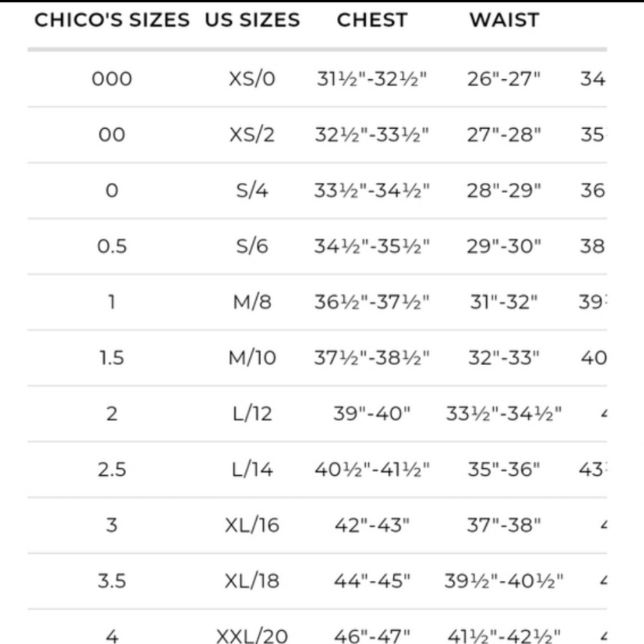This screenshot has width=644, height=644.
Task: Select the L/12 US size cell
Action: point(252,414)
